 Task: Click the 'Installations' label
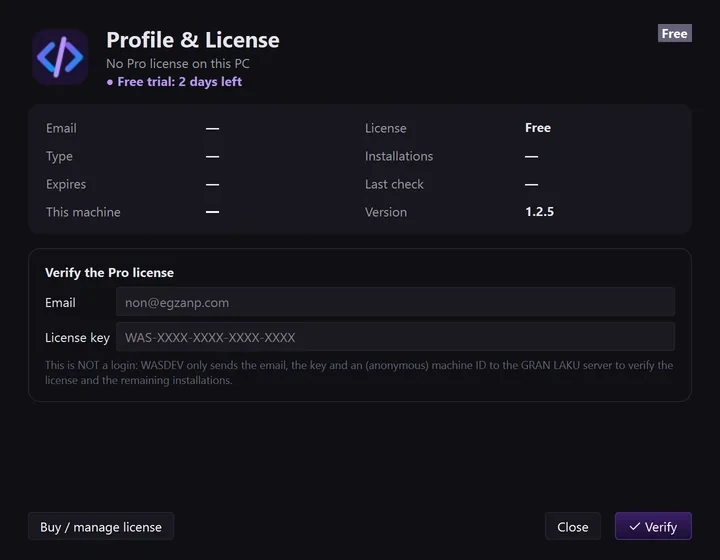399,156
